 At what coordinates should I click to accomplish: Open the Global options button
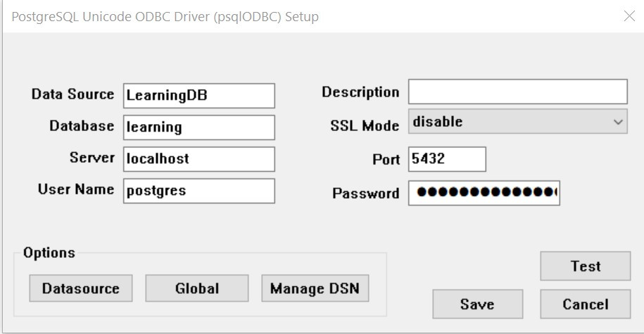pyautogui.click(x=197, y=288)
